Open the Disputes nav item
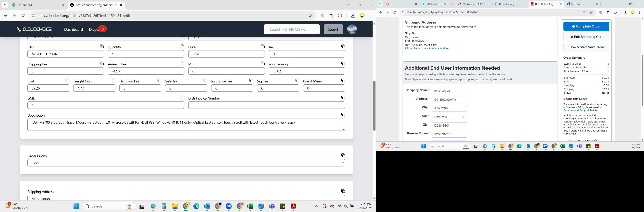 [94, 29]
